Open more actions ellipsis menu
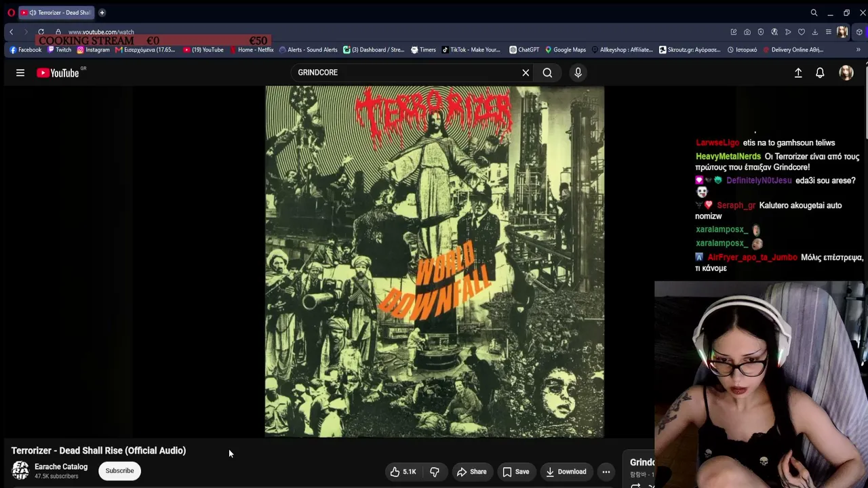This screenshot has width=868, height=488. tap(606, 472)
